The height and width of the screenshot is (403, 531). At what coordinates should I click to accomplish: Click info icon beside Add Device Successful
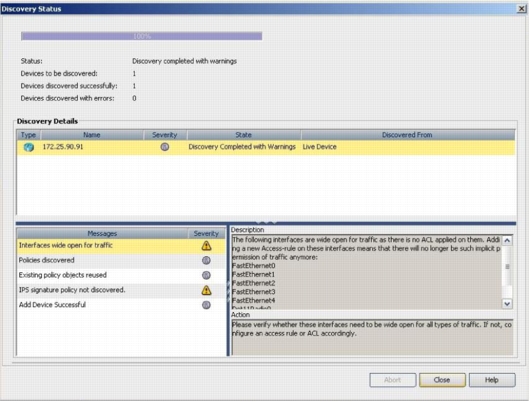pos(206,305)
